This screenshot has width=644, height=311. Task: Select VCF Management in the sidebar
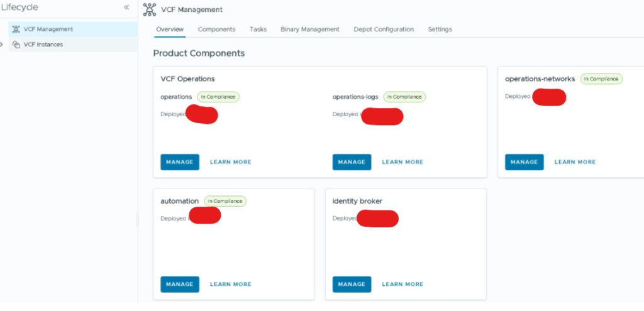[48, 29]
